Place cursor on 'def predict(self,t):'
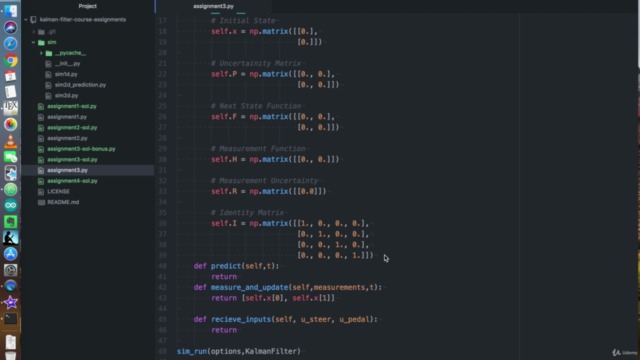Image resolution: width=640 pixels, height=360 pixels. 236,266
